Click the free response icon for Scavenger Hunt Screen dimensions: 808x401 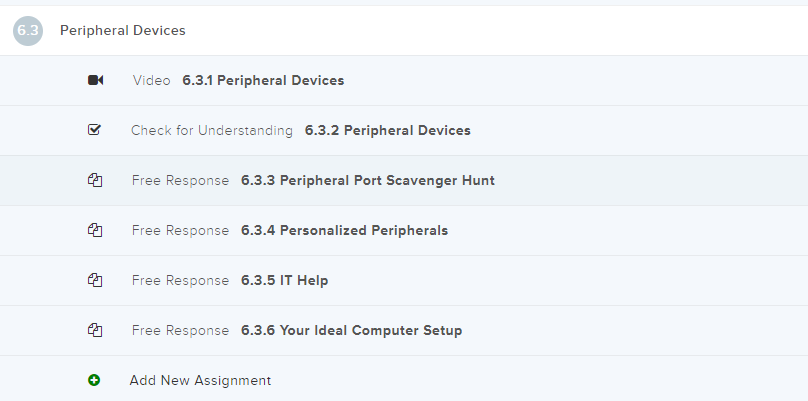pyautogui.click(x=95, y=180)
